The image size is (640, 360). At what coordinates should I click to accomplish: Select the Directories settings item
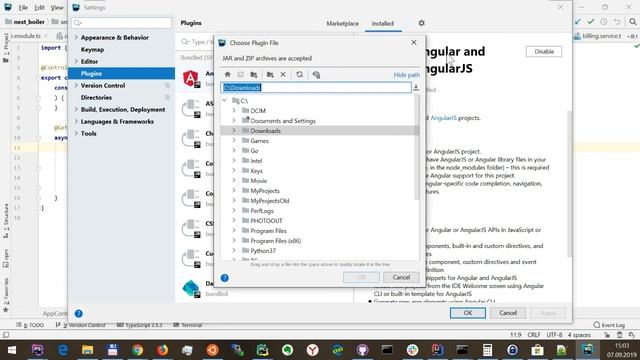pos(96,98)
